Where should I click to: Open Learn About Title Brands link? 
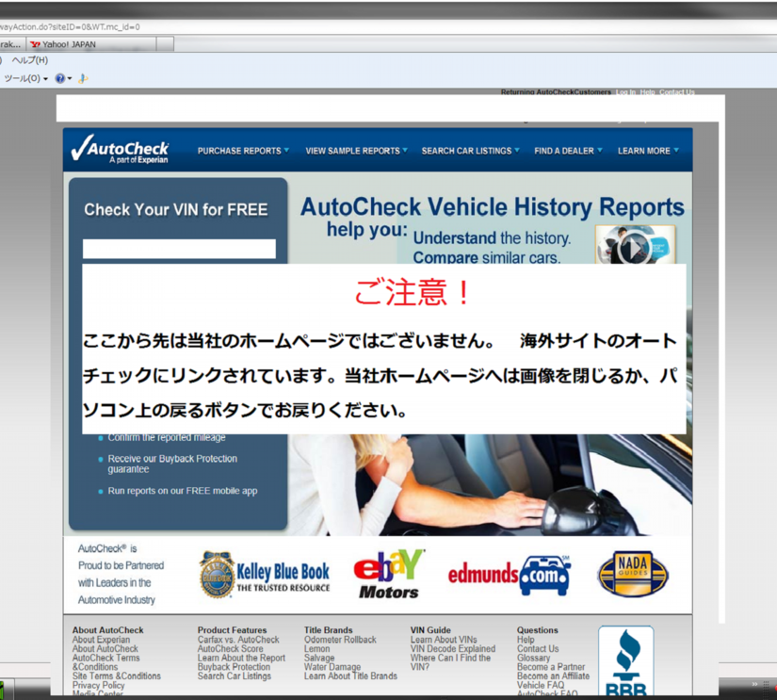351,676
